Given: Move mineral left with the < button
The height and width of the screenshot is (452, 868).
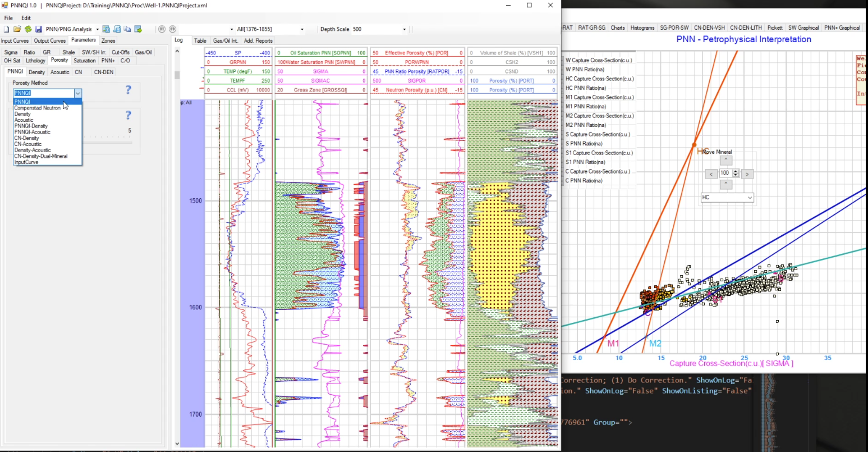Looking at the screenshot, I should pyautogui.click(x=711, y=174).
